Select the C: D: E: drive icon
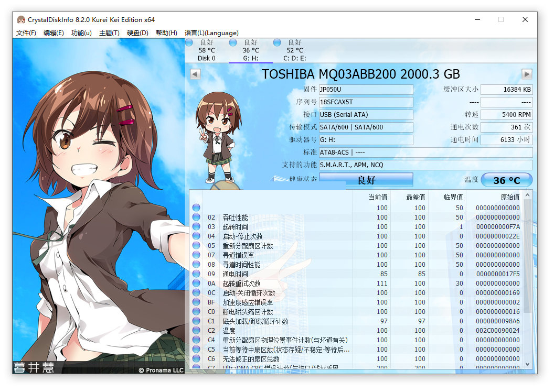The width and height of the screenshot is (554, 392). tap(276, 42)
